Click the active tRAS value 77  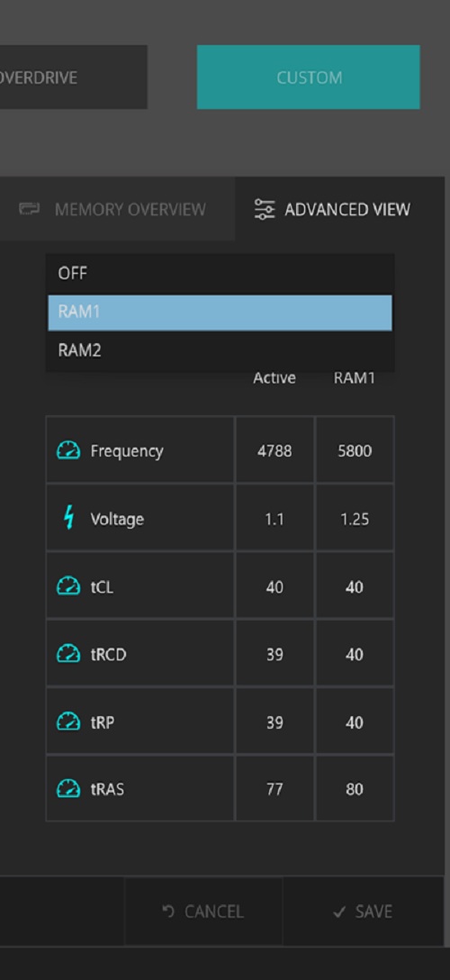tap(274, 789)
